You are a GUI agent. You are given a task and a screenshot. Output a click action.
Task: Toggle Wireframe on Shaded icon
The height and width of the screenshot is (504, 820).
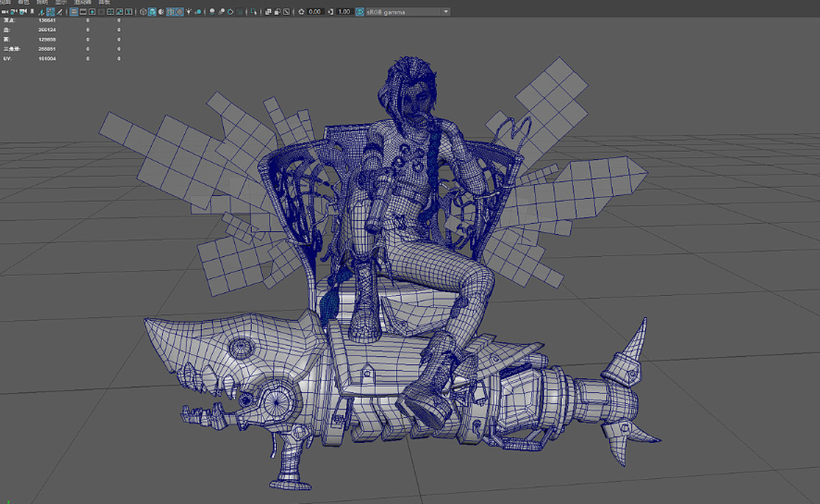[x=170, y=11]
